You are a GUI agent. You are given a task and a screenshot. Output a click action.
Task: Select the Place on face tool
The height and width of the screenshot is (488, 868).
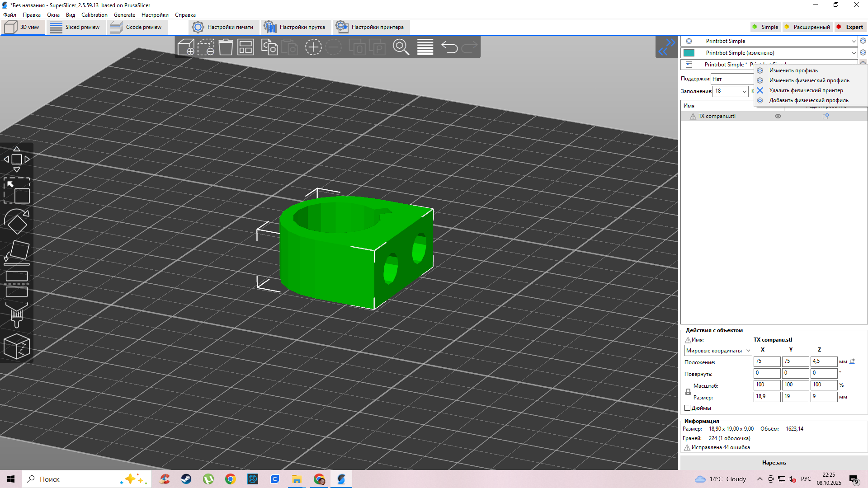coord(17,252)
